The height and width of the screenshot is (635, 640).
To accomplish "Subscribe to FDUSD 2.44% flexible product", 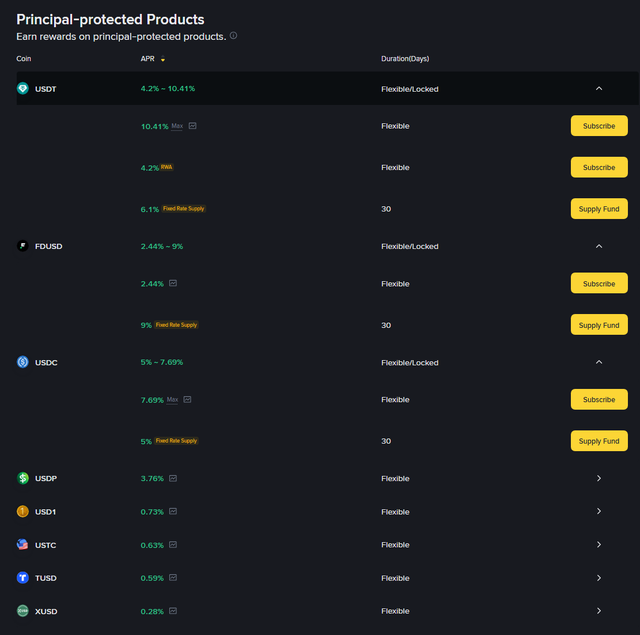I will point(599,284).
